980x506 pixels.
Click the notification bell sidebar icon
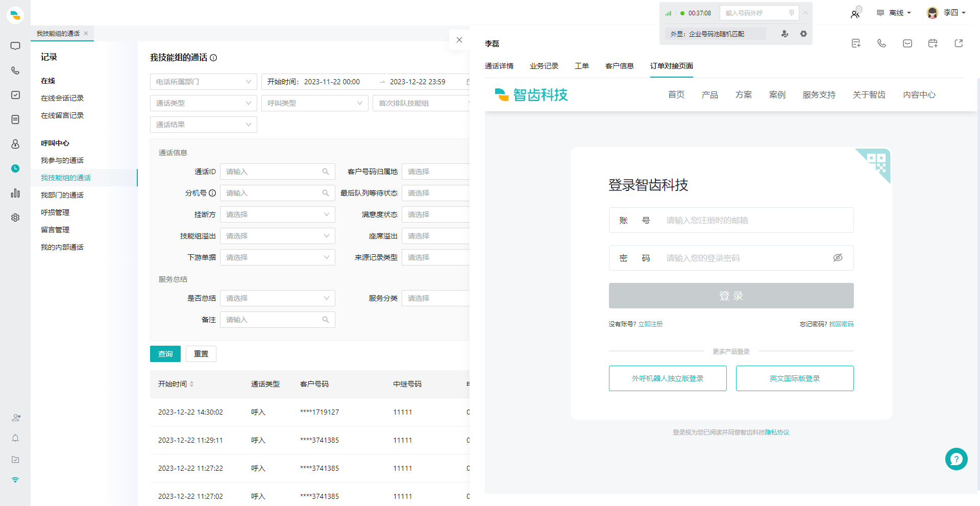click(15, 438)
